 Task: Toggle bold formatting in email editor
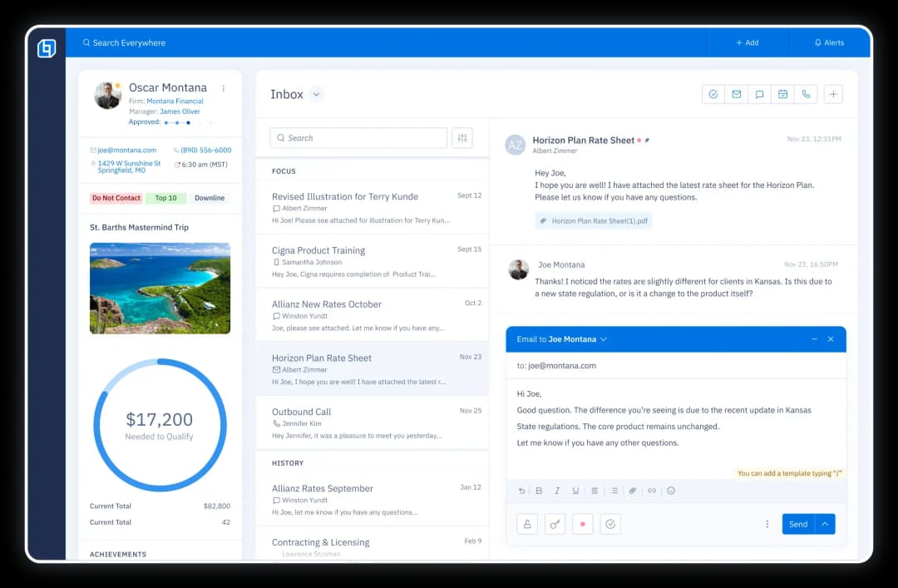point(539,491)
